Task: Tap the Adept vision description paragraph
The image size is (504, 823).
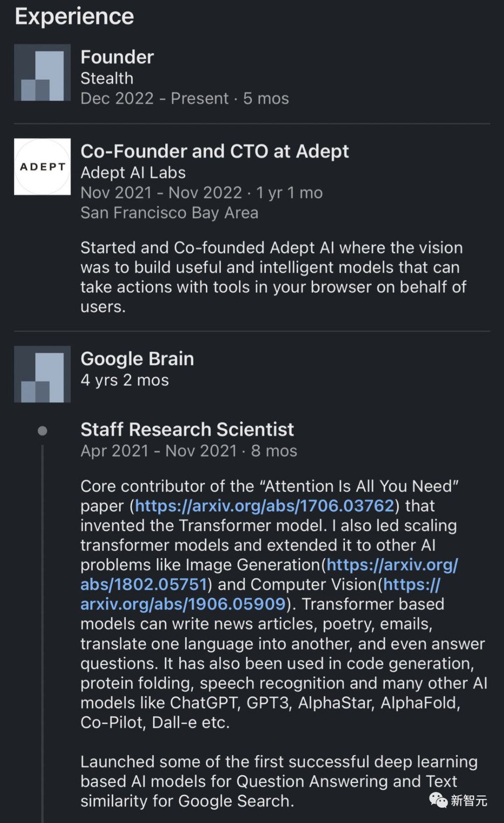Action: [273, 277]
